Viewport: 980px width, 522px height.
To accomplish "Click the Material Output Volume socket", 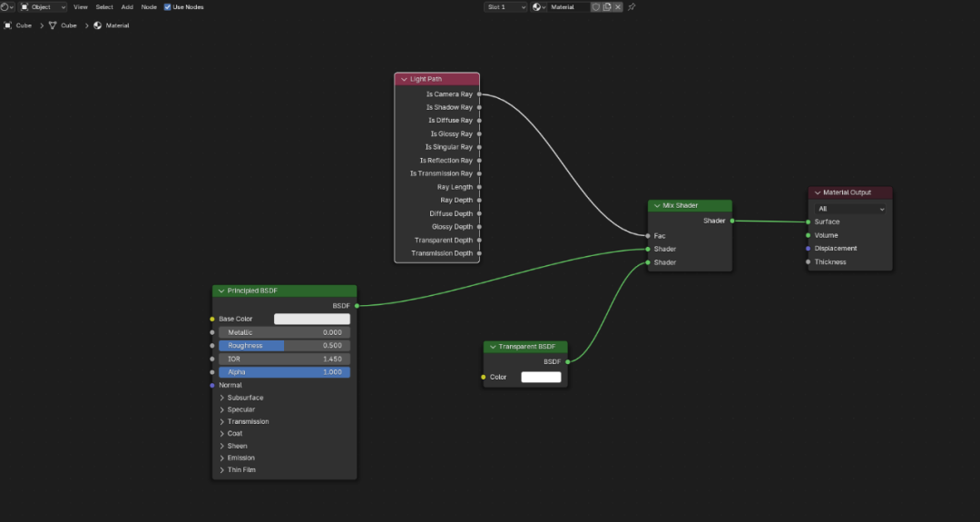I will click(808, 235).
